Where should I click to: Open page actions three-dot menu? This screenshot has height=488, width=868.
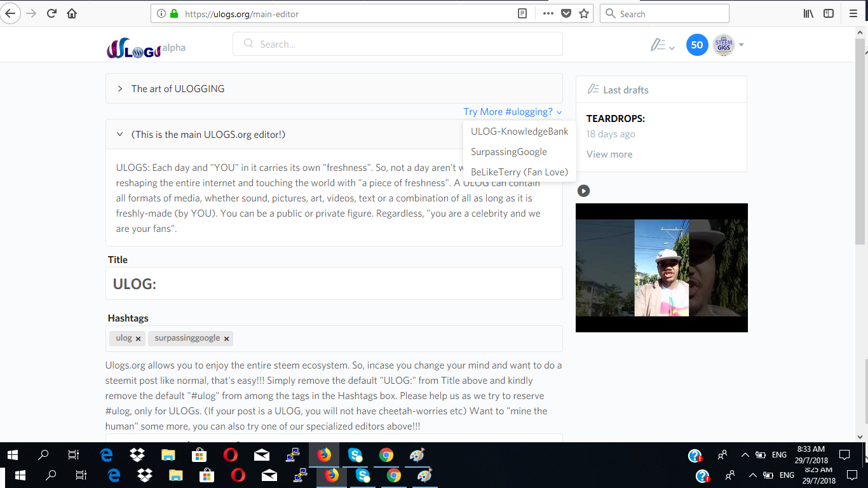(548, 13)
